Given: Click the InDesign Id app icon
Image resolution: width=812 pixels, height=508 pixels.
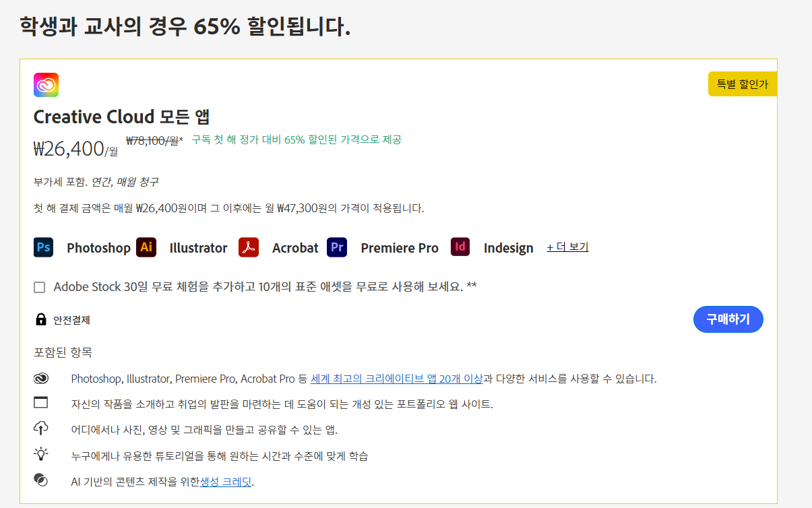Looking at the screenshot, I should coord(460,247).
